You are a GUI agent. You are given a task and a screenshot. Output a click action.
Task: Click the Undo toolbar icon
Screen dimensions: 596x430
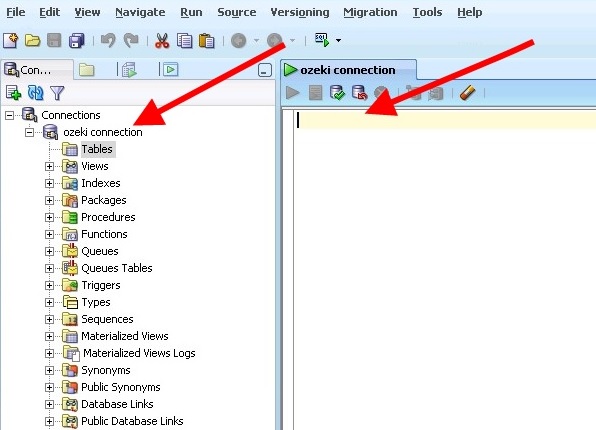(x=108, y=40)
